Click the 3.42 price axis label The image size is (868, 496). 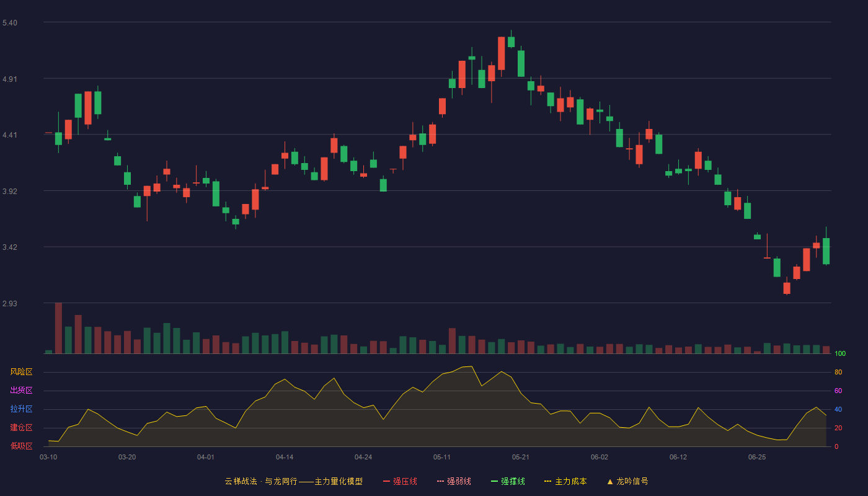click(10, 247)
